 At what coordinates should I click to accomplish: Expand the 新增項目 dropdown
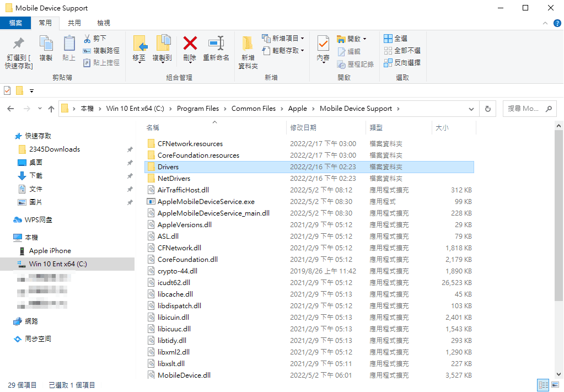coord(302,39)
